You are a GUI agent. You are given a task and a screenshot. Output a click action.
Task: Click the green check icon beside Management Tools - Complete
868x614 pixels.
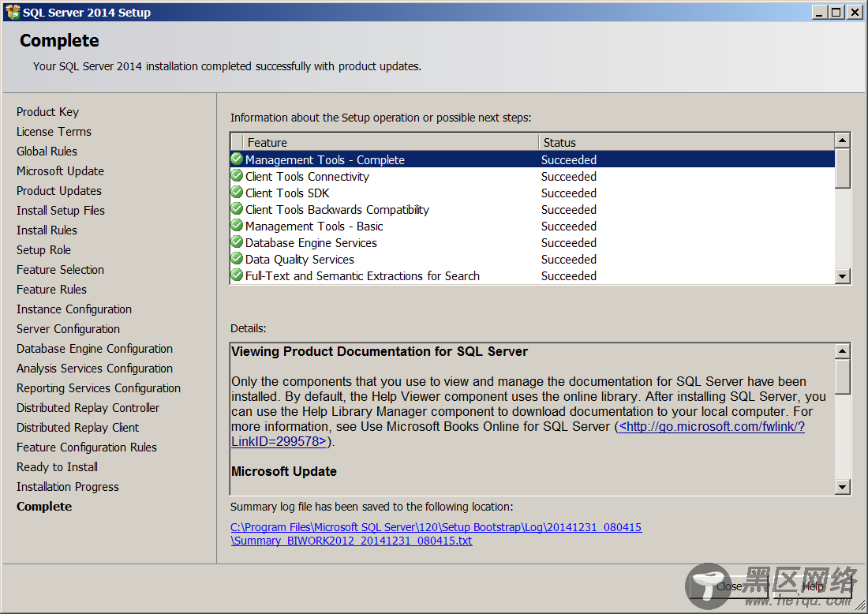pyautogui.click(x=237, y=159)
